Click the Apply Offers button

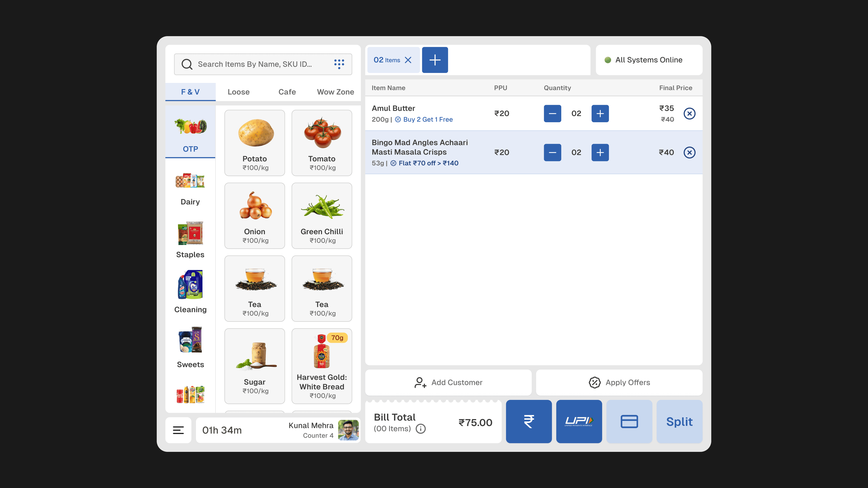pos(619,382)
